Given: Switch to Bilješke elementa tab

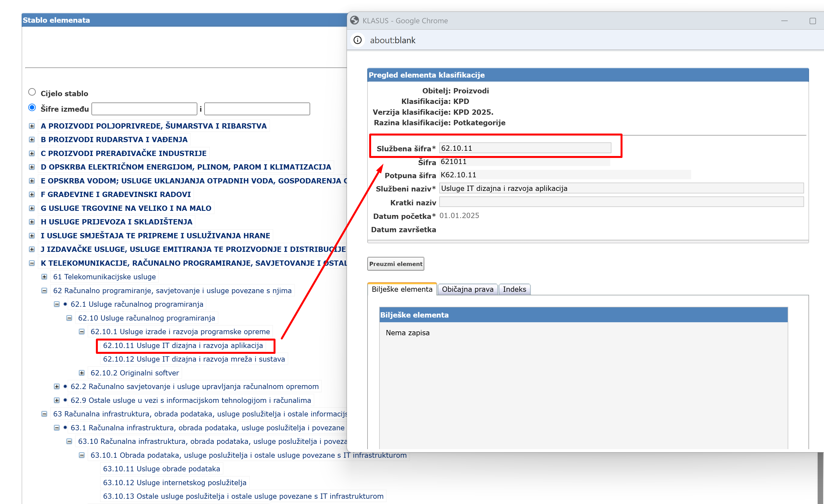Looking at the screenshot, I should pyautogui.click(x=402, y=289).
